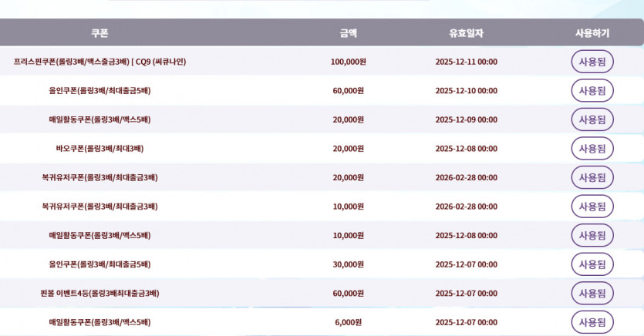Click the 금액 column header
Screen dimensions: 644x336
[348, 33]
